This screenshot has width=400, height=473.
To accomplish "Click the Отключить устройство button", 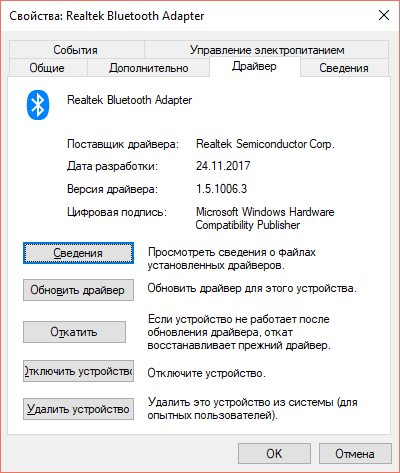I will (78, 371).
